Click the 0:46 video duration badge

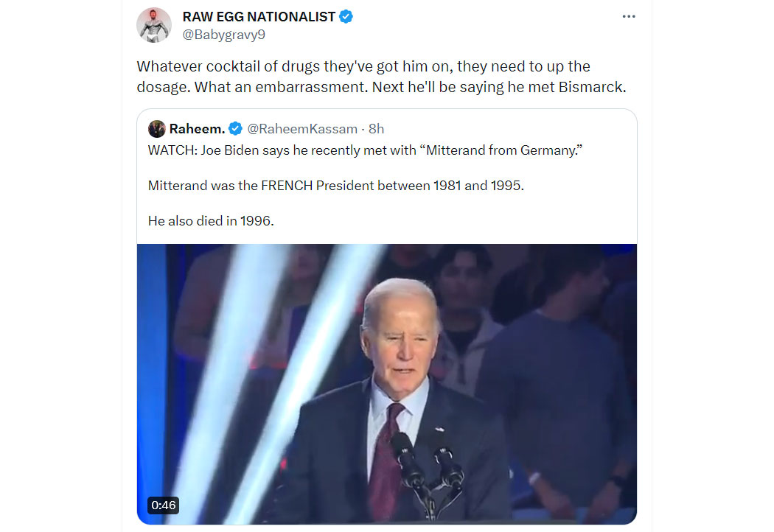164,505
